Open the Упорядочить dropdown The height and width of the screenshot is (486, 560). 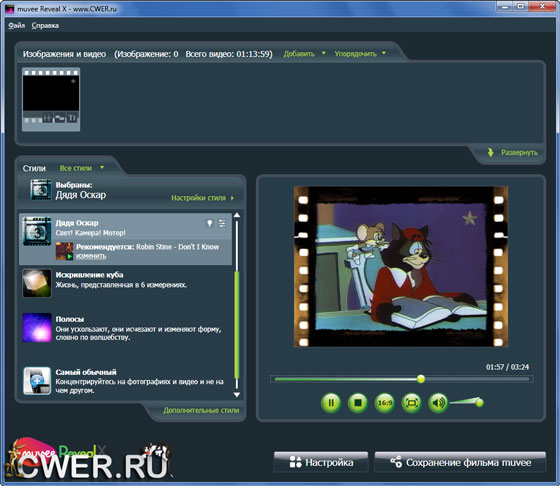(x=360, y=54)
